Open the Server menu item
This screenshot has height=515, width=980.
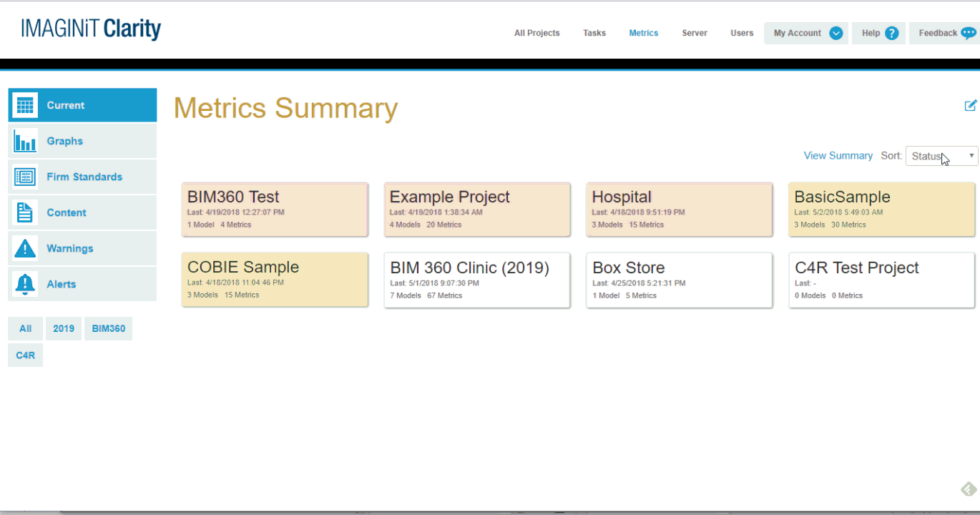pos(695,33)
